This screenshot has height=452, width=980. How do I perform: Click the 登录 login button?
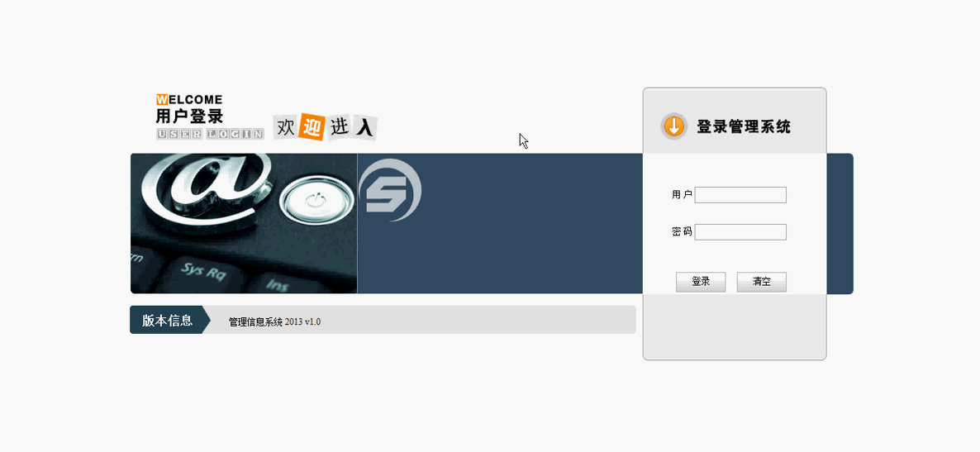point(701,282)
